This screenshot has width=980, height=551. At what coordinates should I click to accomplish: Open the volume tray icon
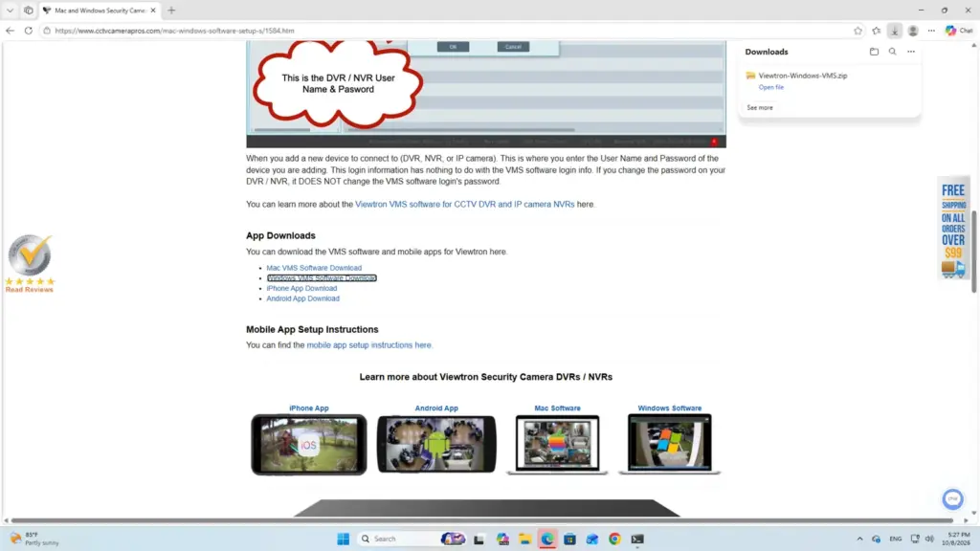929,539
